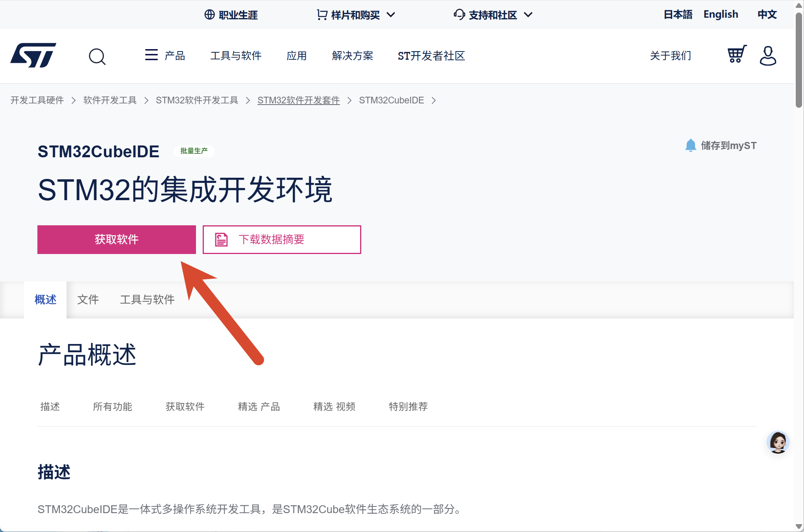
Task: Click the 获取软件 magenta button
Action: coord(116,239)
